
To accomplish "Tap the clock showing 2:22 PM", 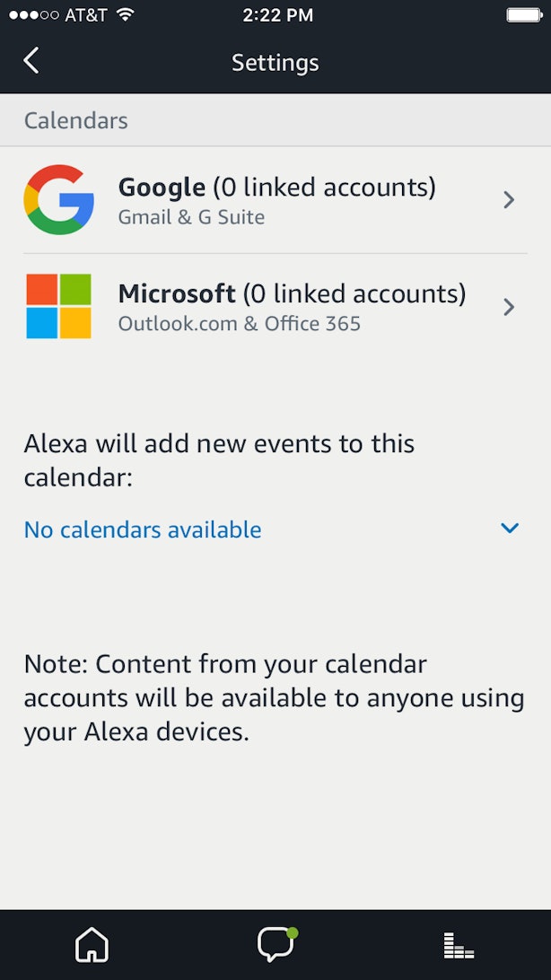I will [278, 14].
